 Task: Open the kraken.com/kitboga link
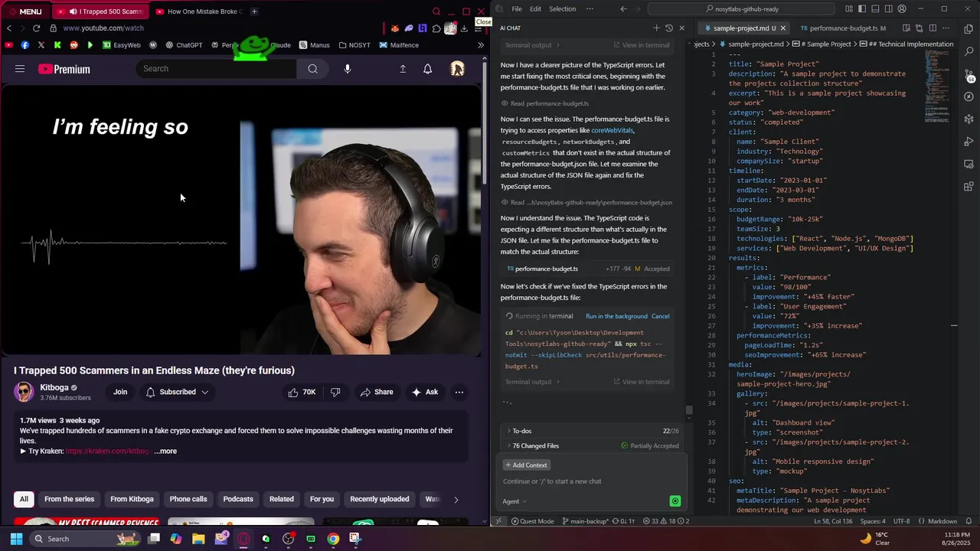tap(107, 452)
